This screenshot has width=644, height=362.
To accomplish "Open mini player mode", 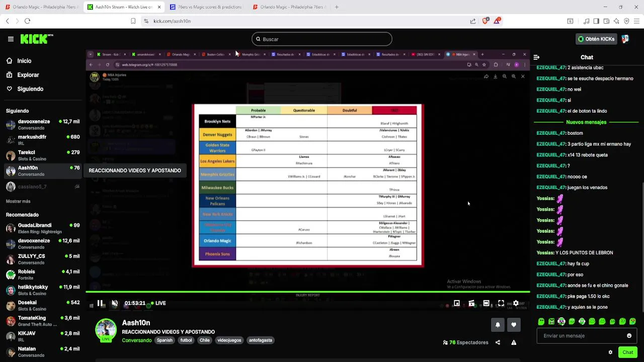I will [457, 303].
